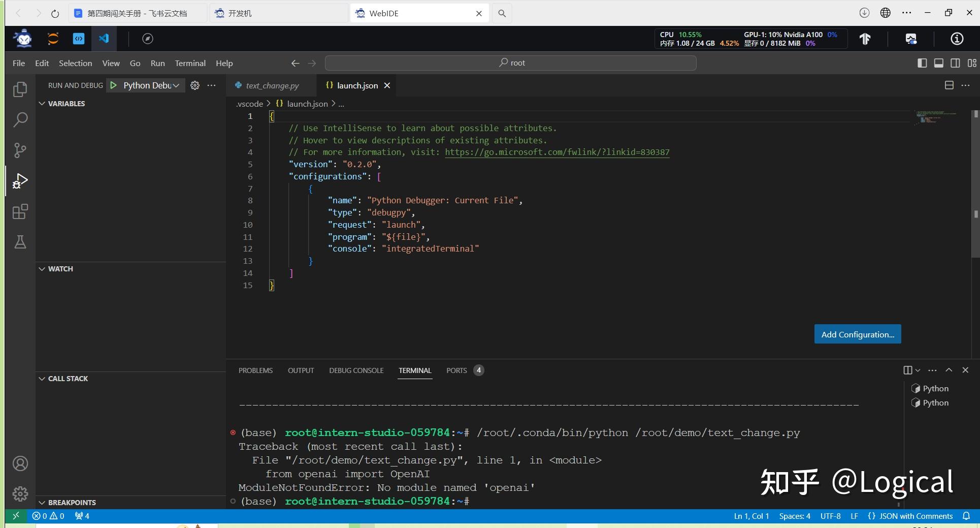Click the root search command box
Viewport: 980px width, 528px height.
coord(510,63)
